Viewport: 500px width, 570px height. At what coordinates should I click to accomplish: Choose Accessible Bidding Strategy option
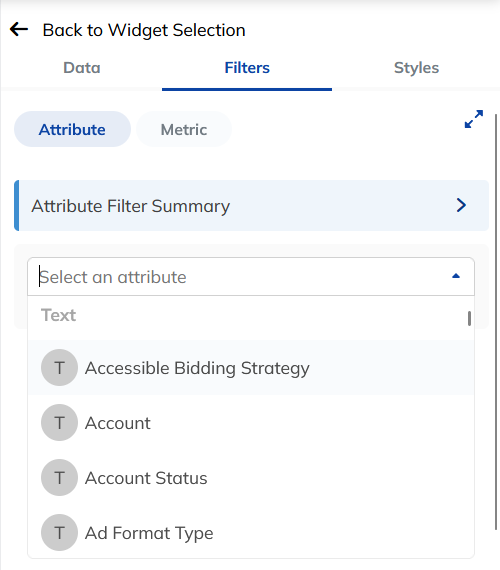pos(251,368)
